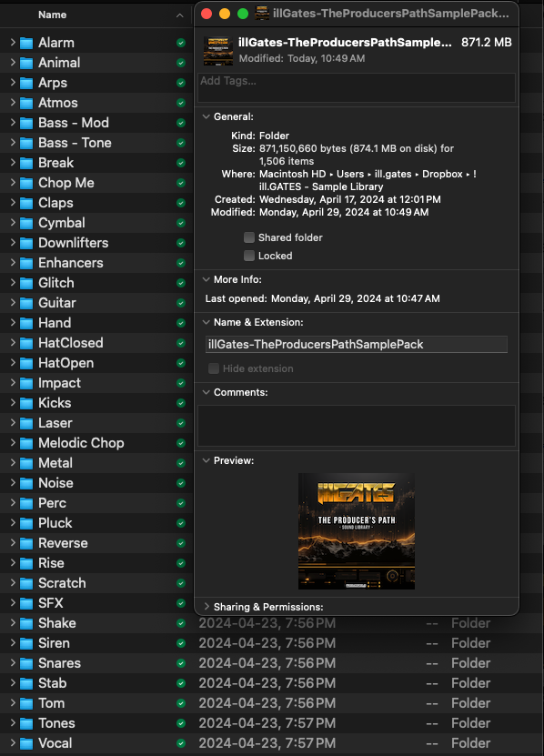Click the folder proxy icon in Info title bar
This screenshot has height=756, width=544.
coord(262,13)
